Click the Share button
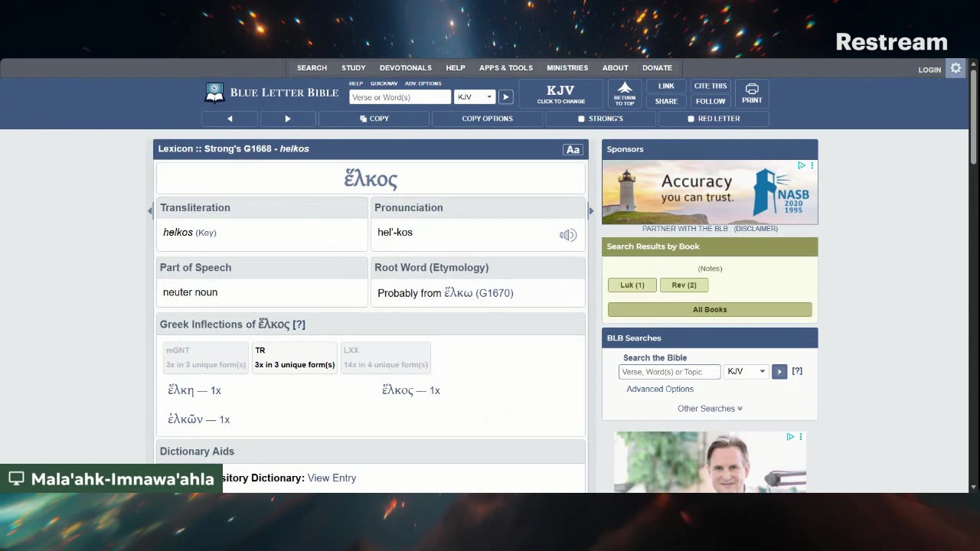Viewport: 980px width, 551px height. tap(666, 101)
